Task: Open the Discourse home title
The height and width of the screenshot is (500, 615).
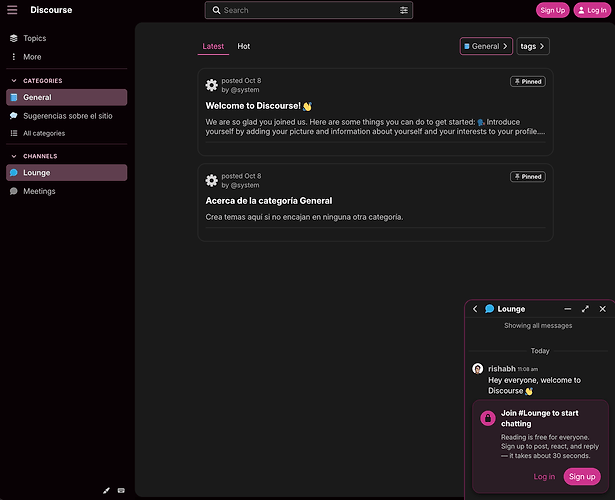Action: point(51,10)
